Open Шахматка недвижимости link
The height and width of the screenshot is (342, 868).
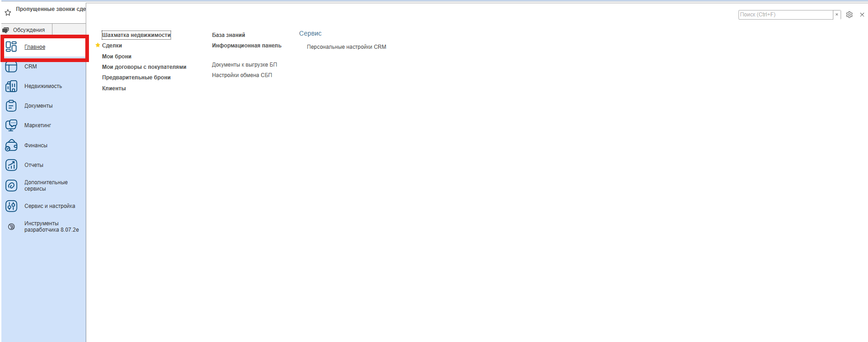point(136,35)
